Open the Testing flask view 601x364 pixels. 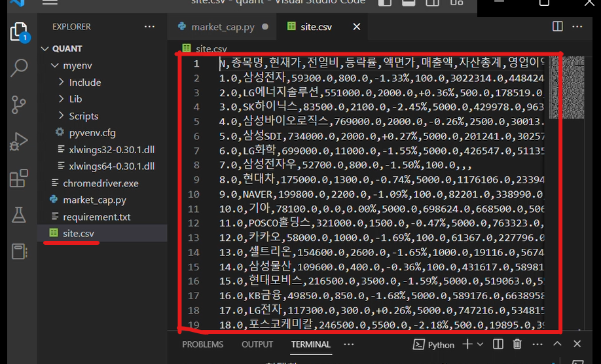[x=19, y=215]
